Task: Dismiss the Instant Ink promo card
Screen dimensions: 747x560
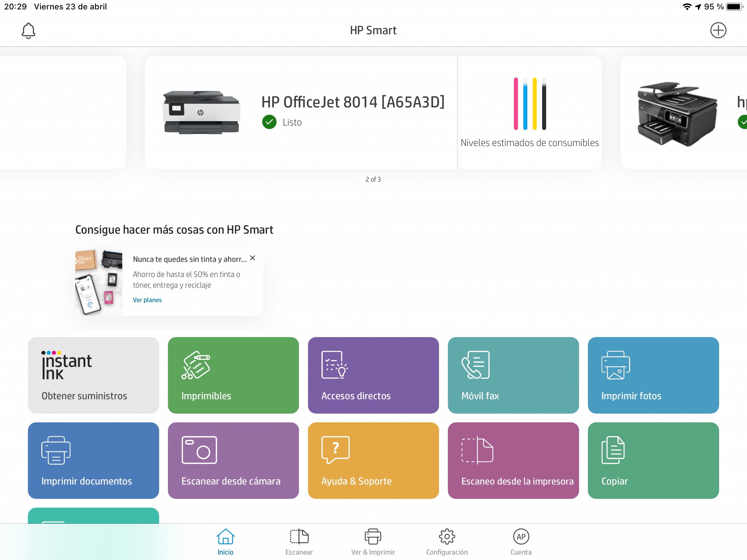Action: click(252, 258)
